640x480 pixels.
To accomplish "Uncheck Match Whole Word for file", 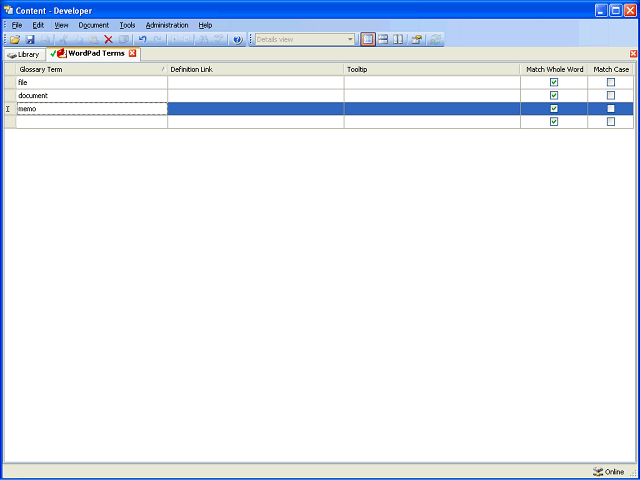I will [553, 82].
